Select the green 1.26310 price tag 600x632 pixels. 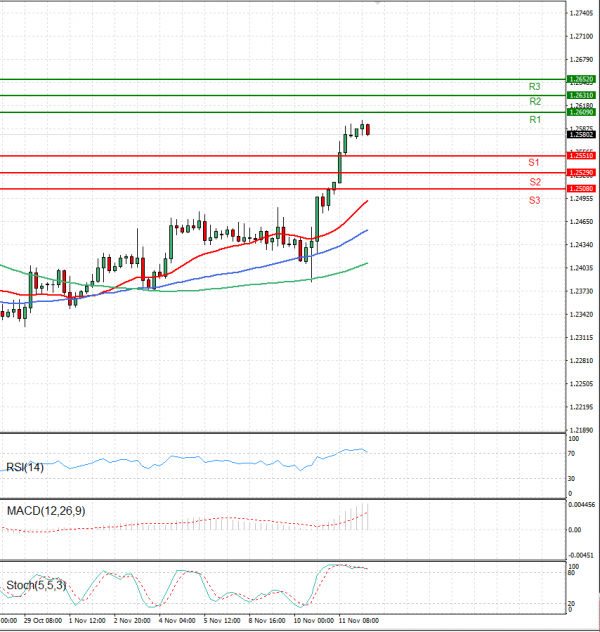tap(581, 95)
